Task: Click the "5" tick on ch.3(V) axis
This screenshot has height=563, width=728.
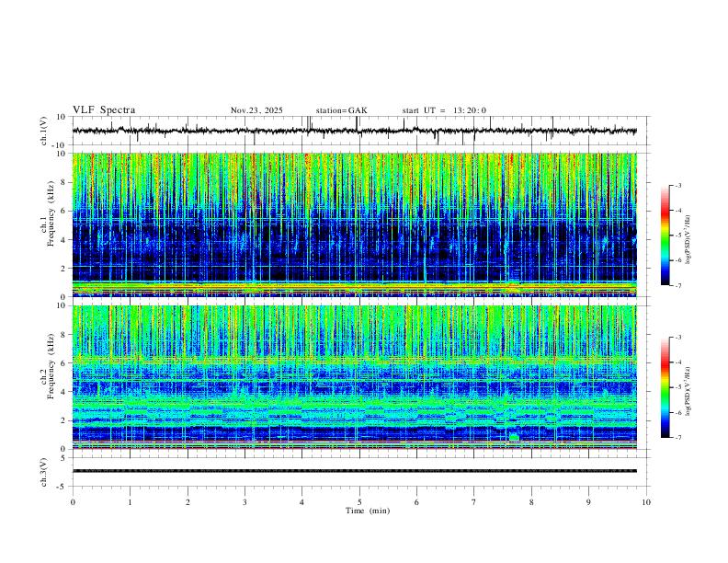Action: (x=63, y=458)
